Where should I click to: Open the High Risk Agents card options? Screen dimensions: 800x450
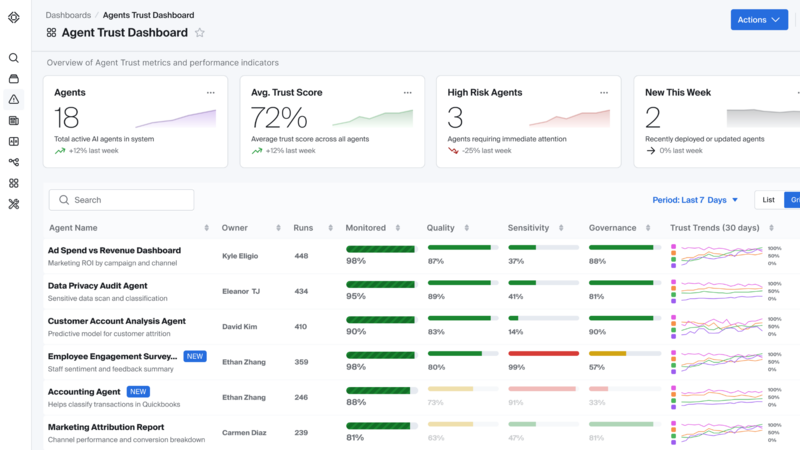coord(604,92)
